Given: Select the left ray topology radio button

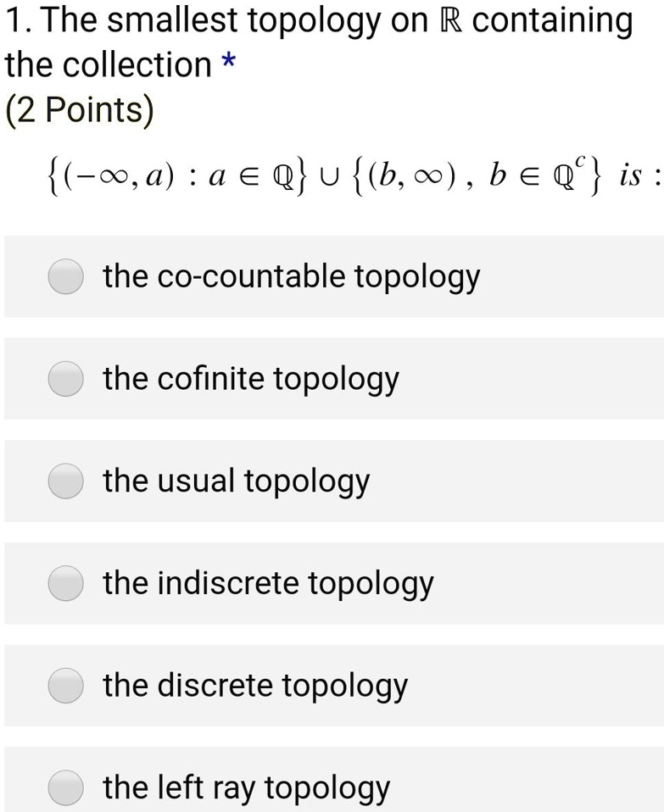Looking at the screenshot, I should pyautogui.click(x=65, y=788).
